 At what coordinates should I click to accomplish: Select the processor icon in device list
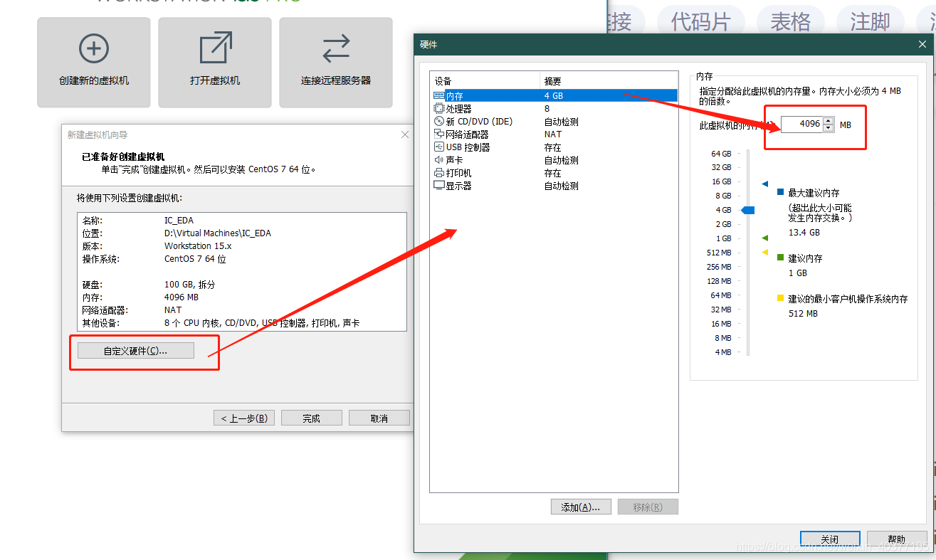[x=439, y=108]
